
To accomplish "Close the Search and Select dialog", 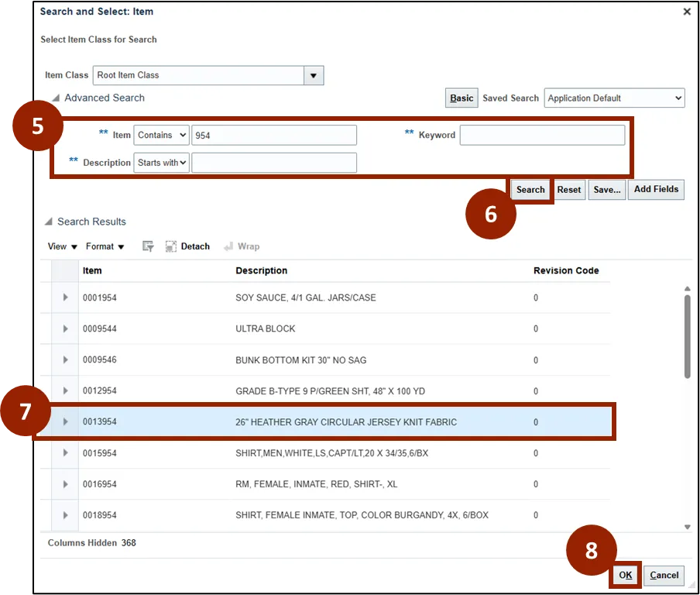I will point(686,12).
